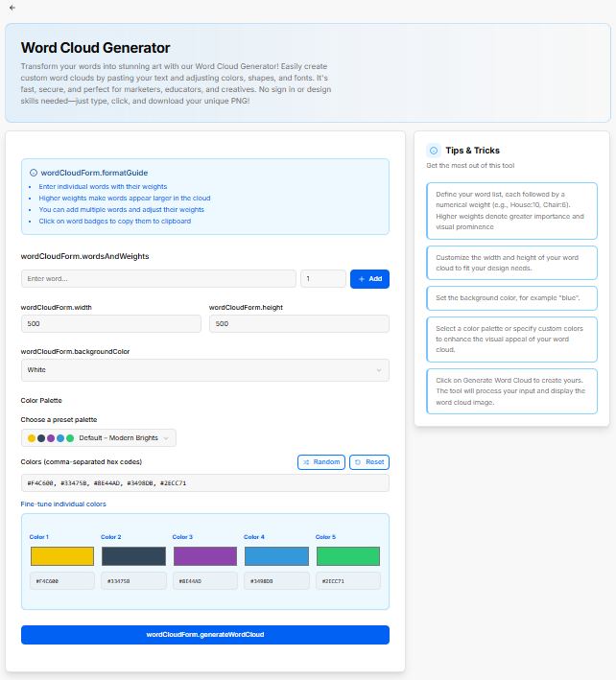Edit the Color 1 hex code field
The height and width of the screenshot is (680, 616).
(x=62, y=581)
